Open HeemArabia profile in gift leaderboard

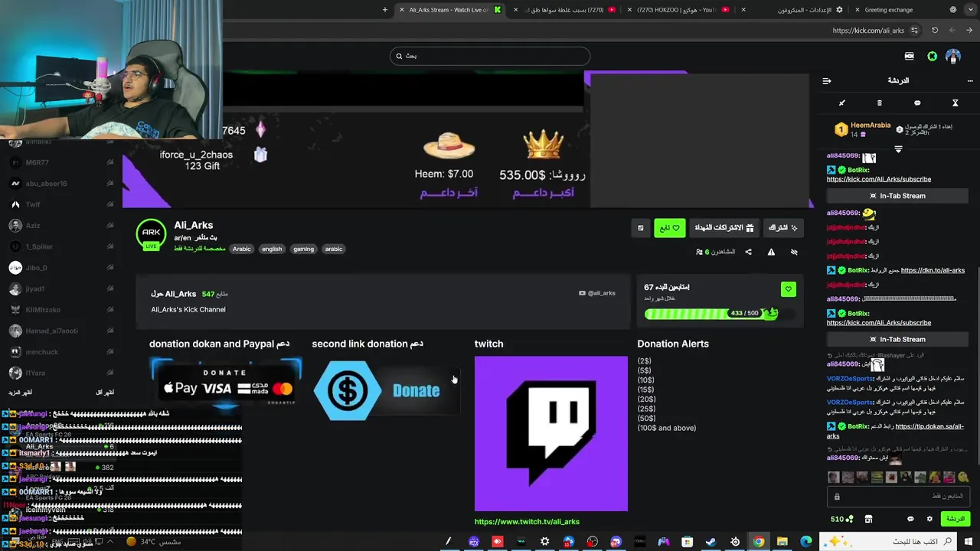pos(871,126)
